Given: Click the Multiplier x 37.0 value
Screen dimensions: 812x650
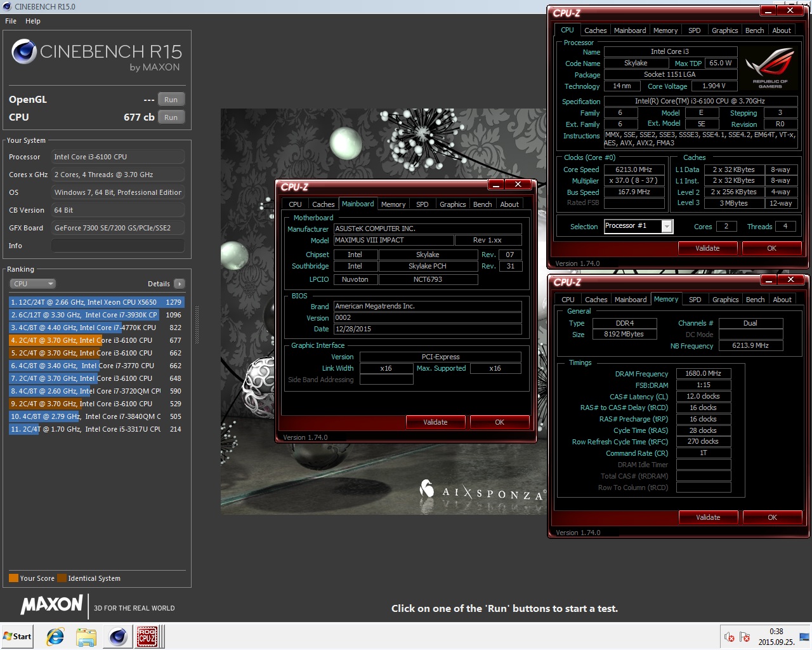Looking at the screenshot, I should pyautogui.click(x=634, y=181).
